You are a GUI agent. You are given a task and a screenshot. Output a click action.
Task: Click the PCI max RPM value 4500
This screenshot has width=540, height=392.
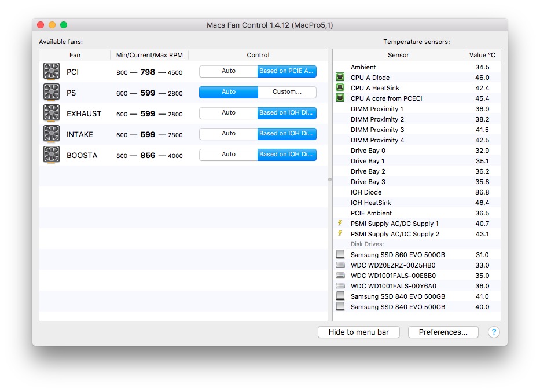point(175,73)
